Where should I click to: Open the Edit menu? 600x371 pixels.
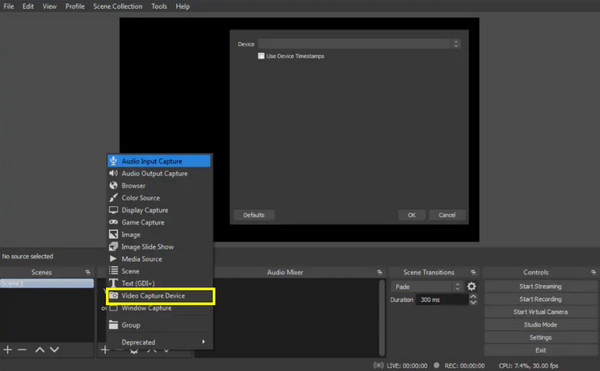[28, 7]
